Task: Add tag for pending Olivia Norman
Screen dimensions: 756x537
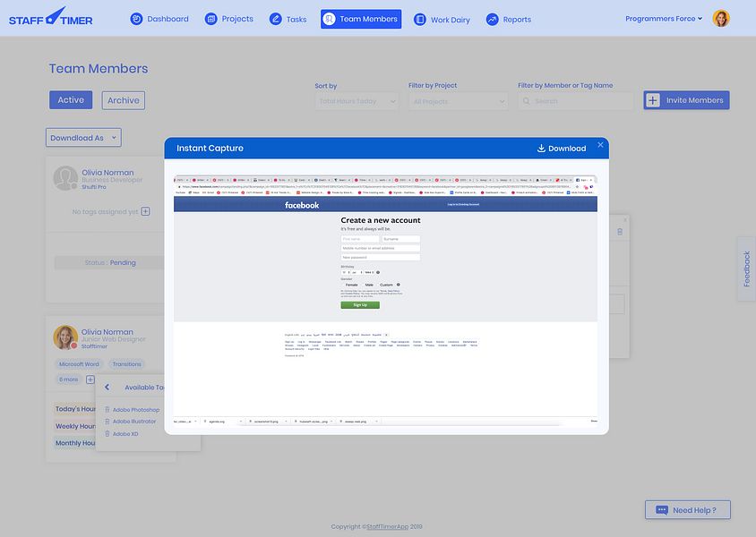Action: [x=146, y=211]
